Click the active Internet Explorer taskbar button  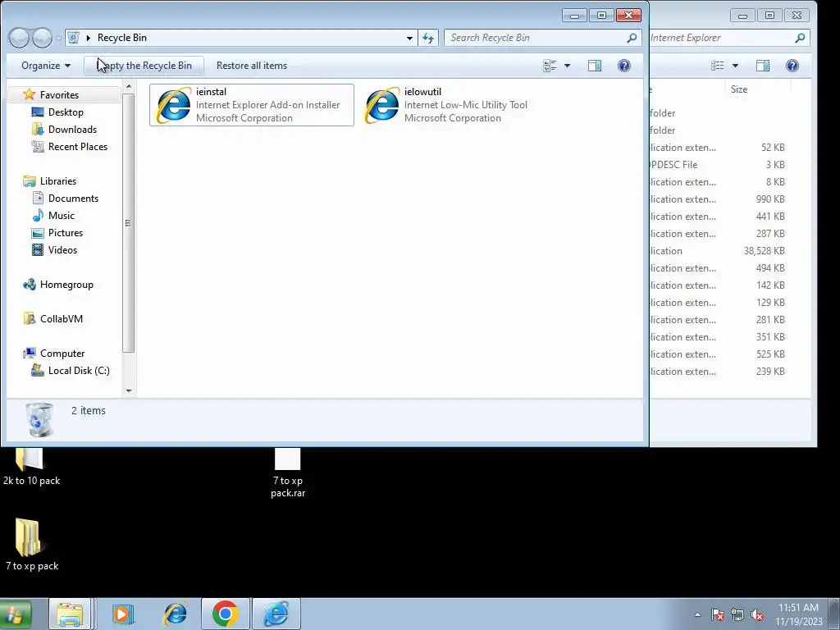point(276,614)
